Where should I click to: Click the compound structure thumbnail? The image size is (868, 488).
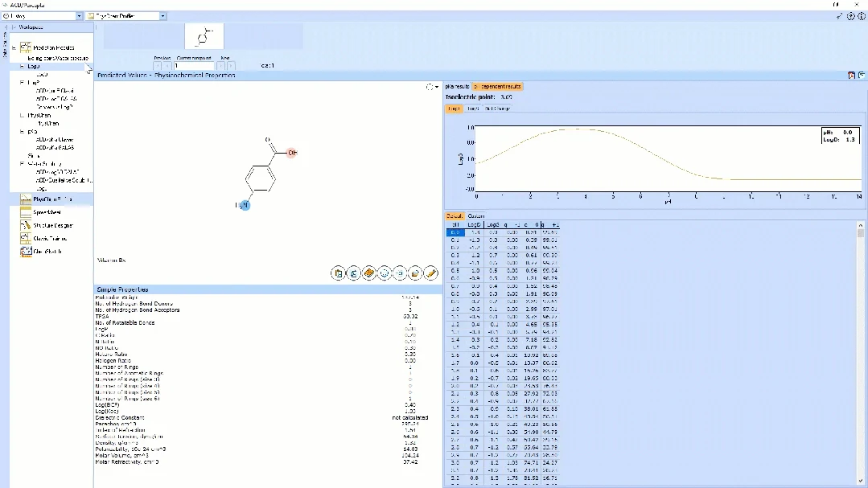coord(204,36)
